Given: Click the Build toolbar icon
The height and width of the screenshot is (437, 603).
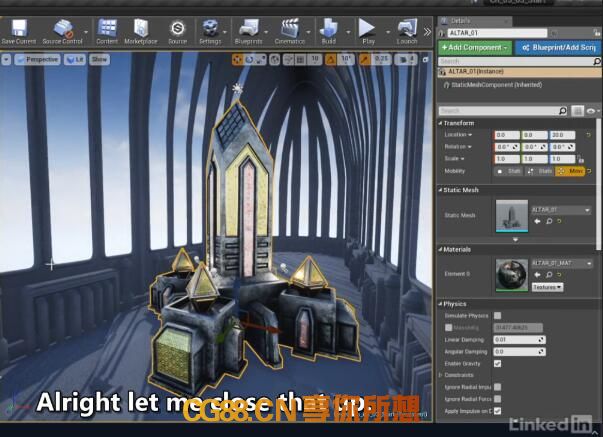Looking at the screenshot, I should (329, 32).
